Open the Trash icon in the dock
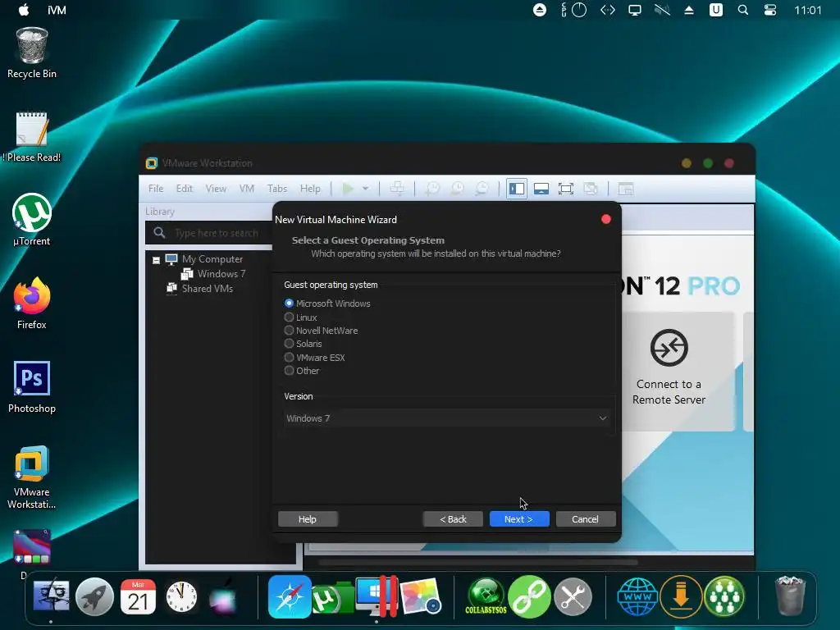This screenshot has width=840, height=630. pyautogui.click(x=790, y=596)
